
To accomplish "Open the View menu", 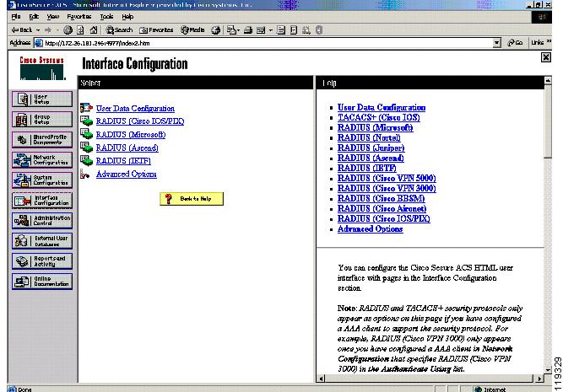I will click(53, 17).
